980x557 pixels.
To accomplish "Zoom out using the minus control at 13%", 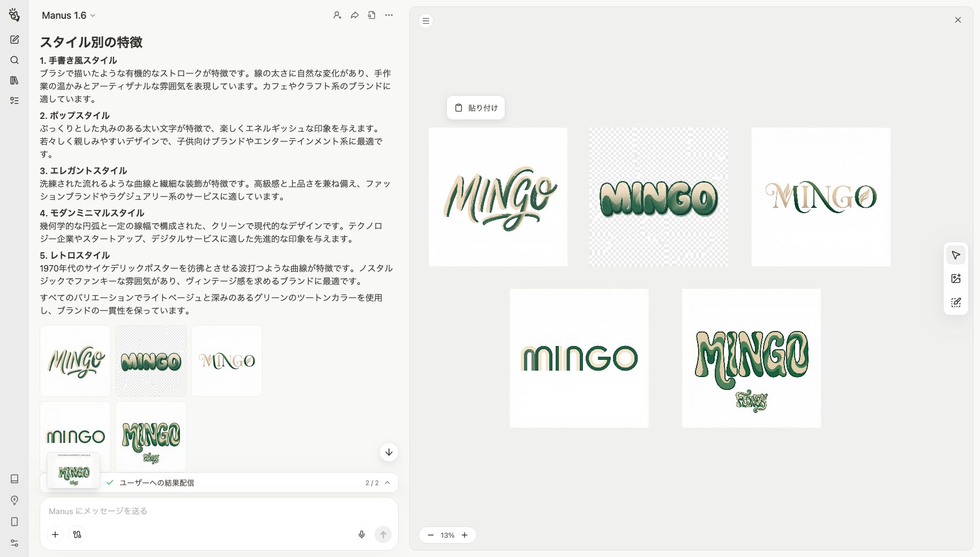I will point(431,535).
